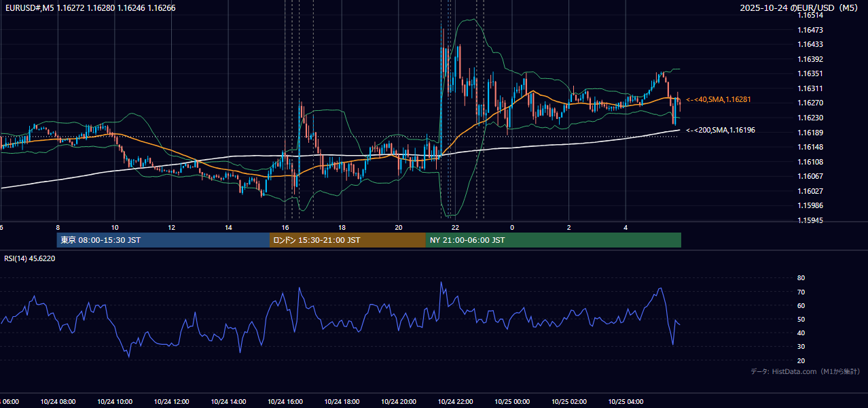Select hour label 12 under the price chart
This screenshot has width=868, height=408.
pos(172,228)
